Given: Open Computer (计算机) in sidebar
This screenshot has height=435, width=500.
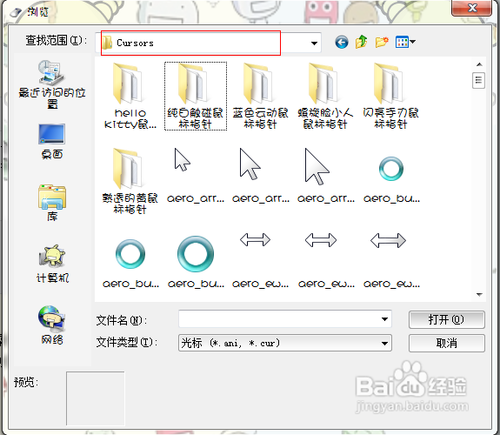Looking at the screenshot, I should (52, 264).
